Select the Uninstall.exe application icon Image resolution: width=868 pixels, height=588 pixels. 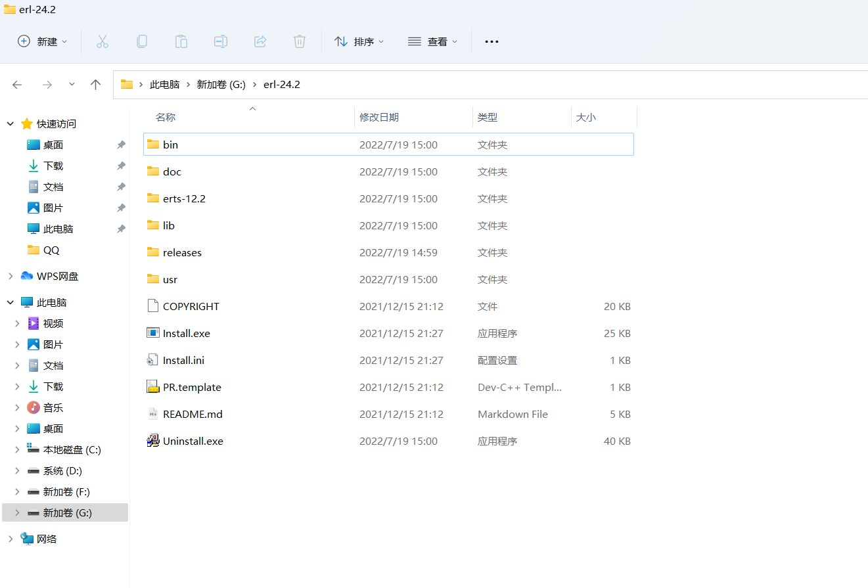point(153,441)
